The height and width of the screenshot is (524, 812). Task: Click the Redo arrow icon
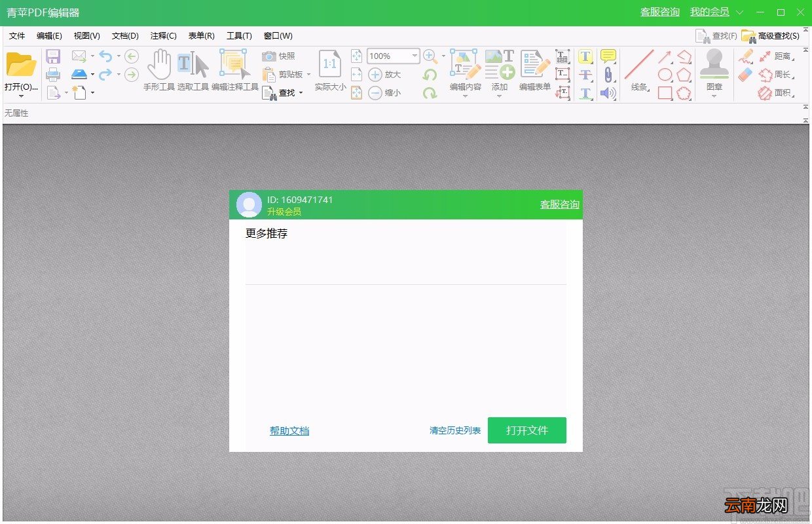105,75
